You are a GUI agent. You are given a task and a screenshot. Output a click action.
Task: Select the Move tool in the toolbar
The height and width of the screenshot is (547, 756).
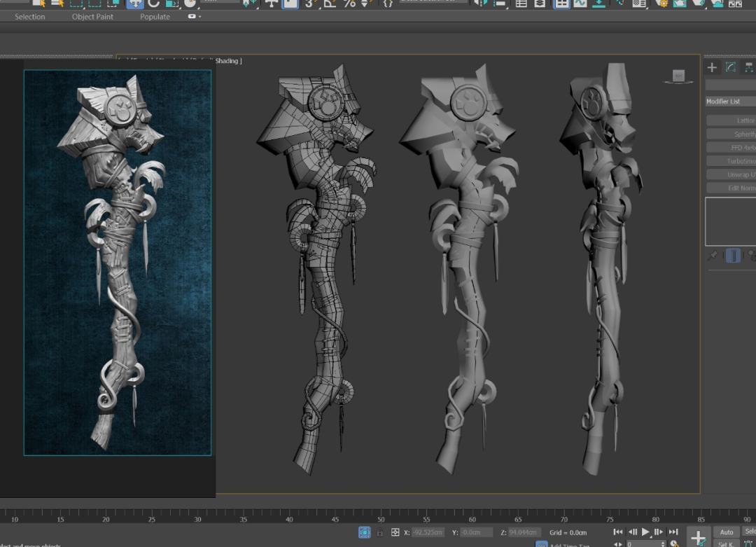coord(135,4)
